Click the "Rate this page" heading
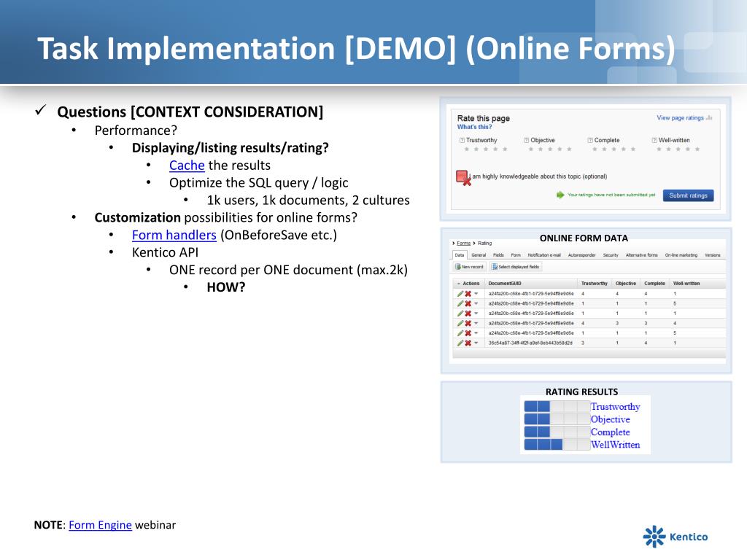Image resolution: width=747 pixels, height=560 pixels. tap(483, 118)
